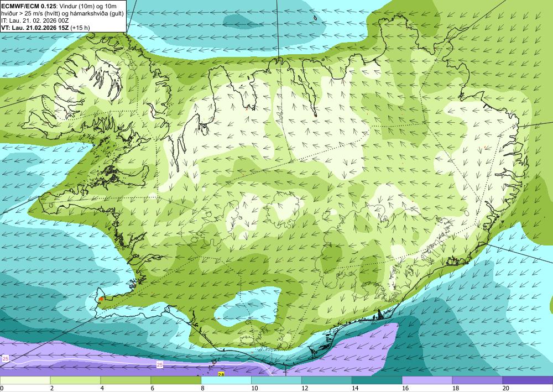
Task: Click the middle 25 gust contour label
Action: point(160,365)
